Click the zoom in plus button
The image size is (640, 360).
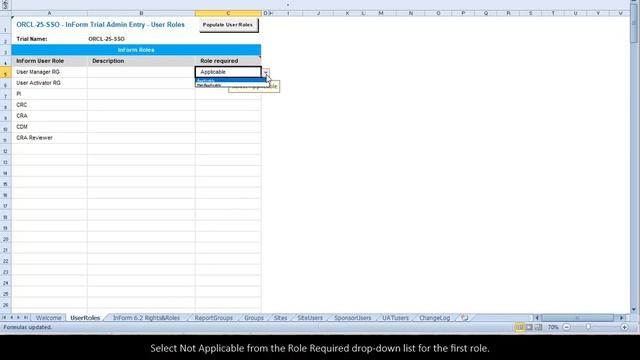(624, 327)
